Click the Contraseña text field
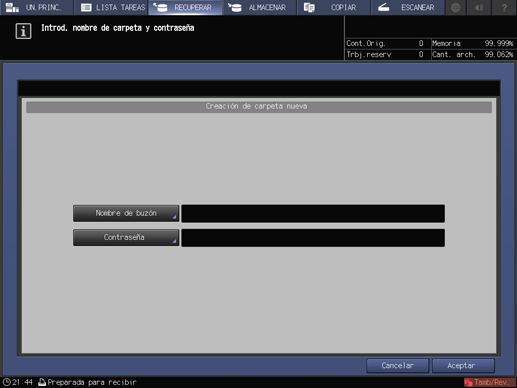 pos(313,238)
